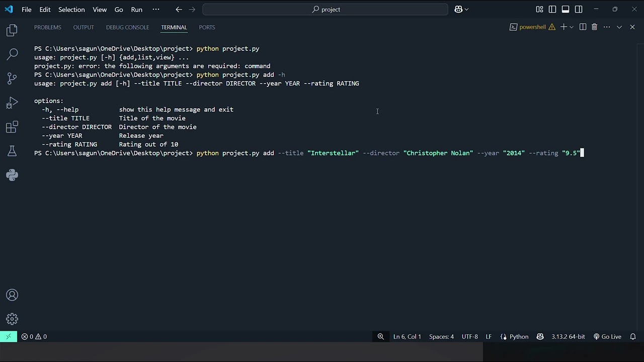Image resolution: width=644 pixels, height=362 pixels.
Task: Change UTF-8 file encoding
Action: point(470,336)
